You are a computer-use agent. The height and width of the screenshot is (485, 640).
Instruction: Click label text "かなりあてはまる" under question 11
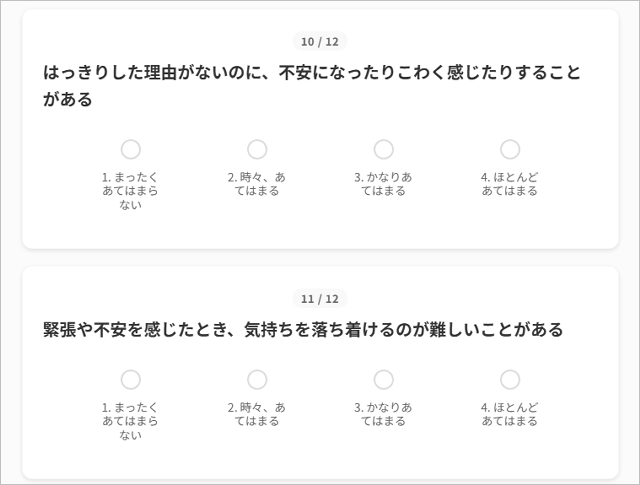point(383,415)
